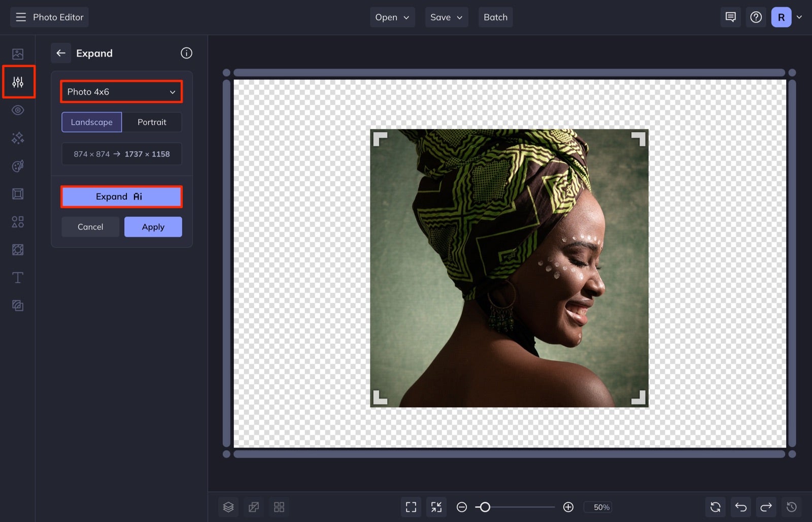The height and width of the screenshot is (522, 812).
Task: Select the Text tool in sidebar
Action: [18, 277]
